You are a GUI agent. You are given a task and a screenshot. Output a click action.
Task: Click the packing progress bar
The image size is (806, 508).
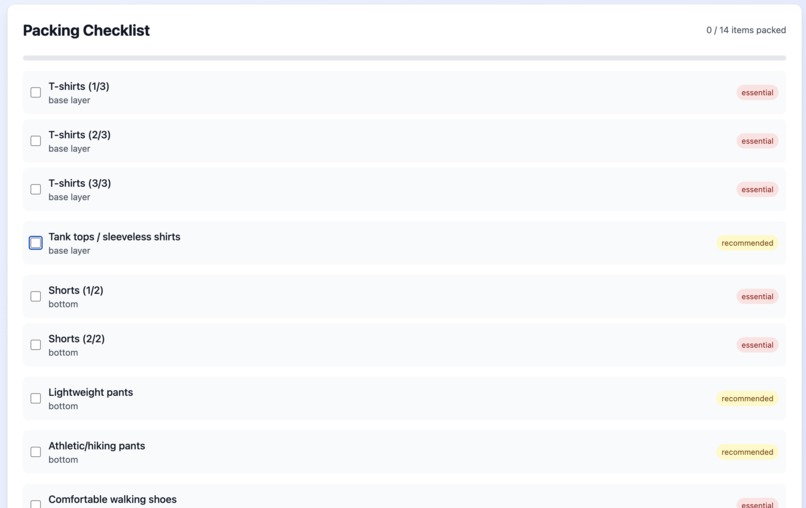404,58
